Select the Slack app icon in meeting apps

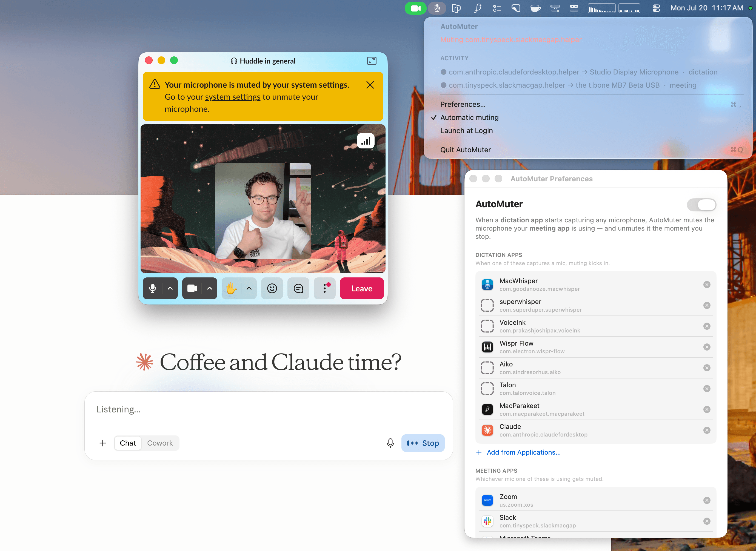[x=487, y=521]
